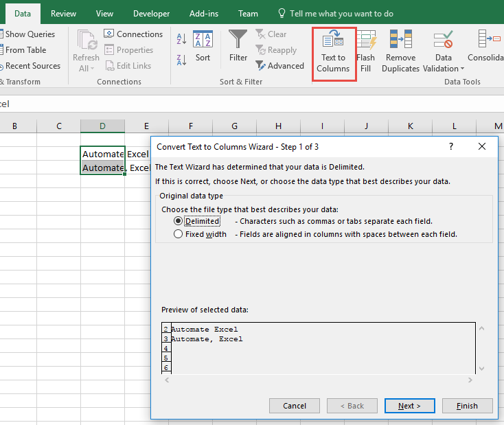Open the View tab
Image resolution: width=504 pixels, height=425 pixels.
coord(104,14)
